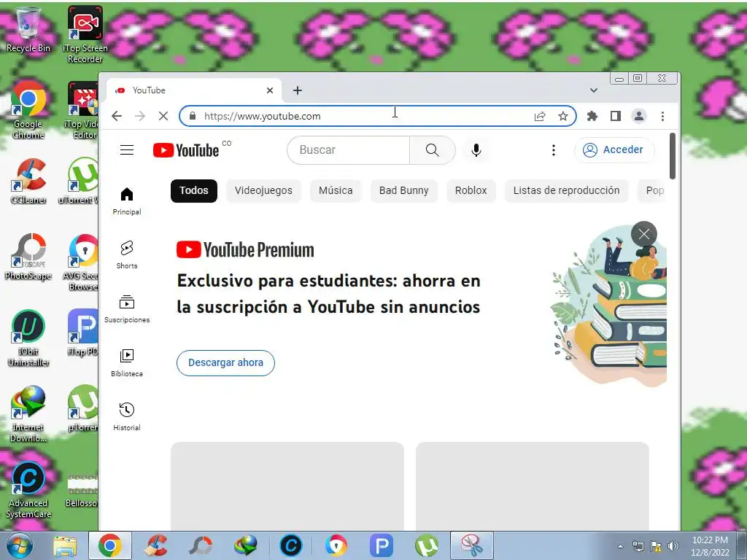The width and height of the screenshot is (747, 560).
Task: Open CCleaner from the taskbar
Action: pos(155,545)
